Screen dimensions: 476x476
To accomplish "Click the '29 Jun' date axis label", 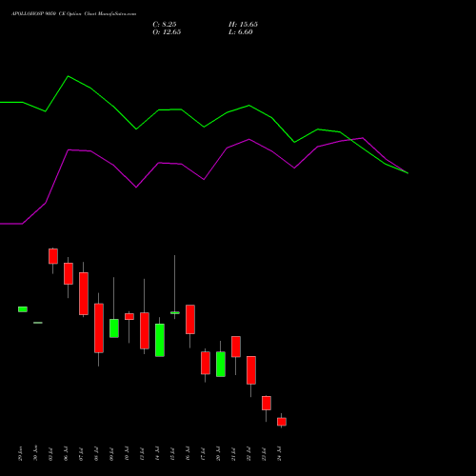I will pos(21,453).
